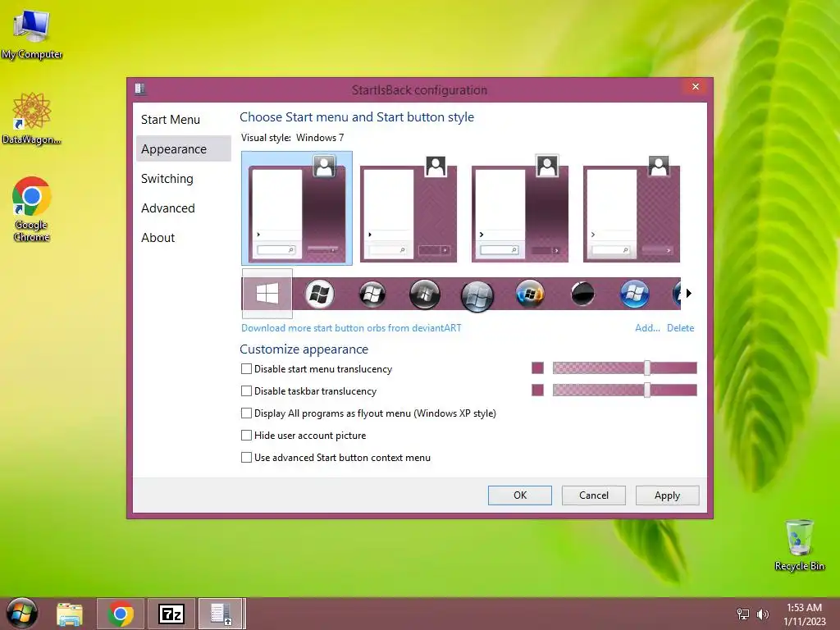The image size is (840, 630).
Task: Select the flat Windows 8 logo start button
Action: click(267, 294)
